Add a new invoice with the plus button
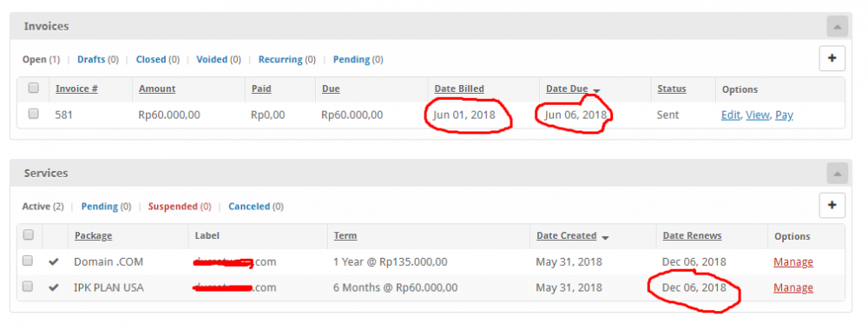This screenshot has width=868, height=330. pyautogui.click(x=832, y=59)
